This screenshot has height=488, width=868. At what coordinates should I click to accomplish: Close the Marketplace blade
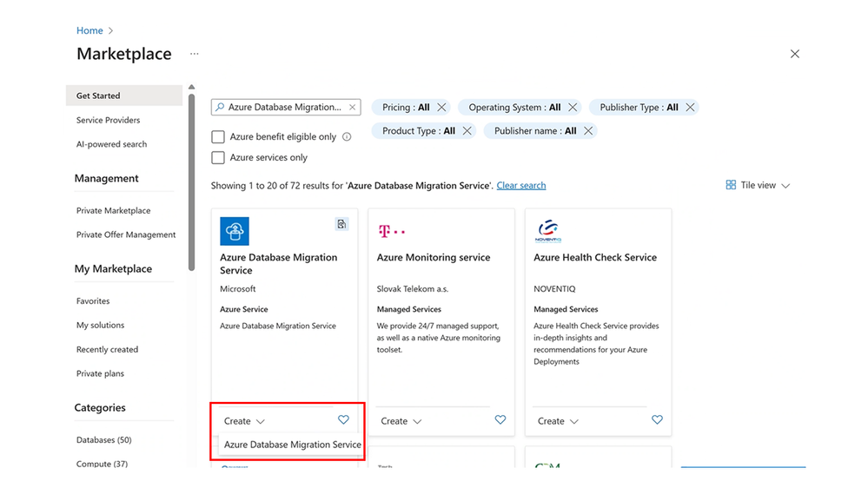(x=795, y=54)
